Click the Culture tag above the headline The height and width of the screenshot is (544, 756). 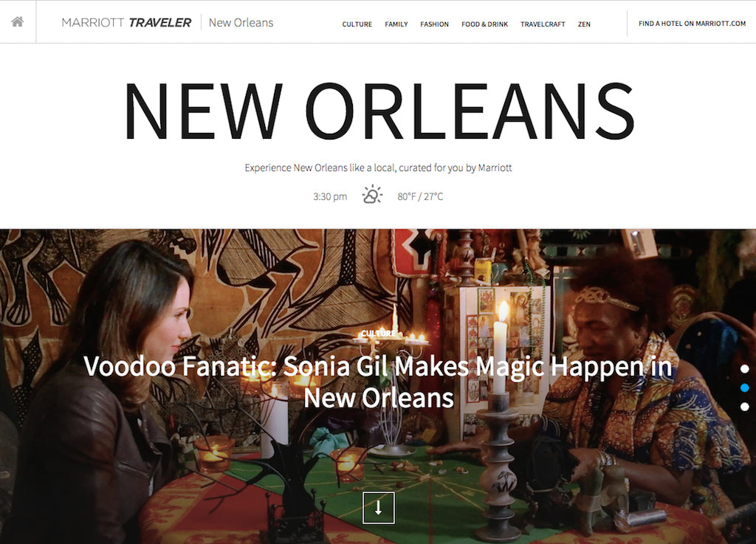[x=378, y=334]
